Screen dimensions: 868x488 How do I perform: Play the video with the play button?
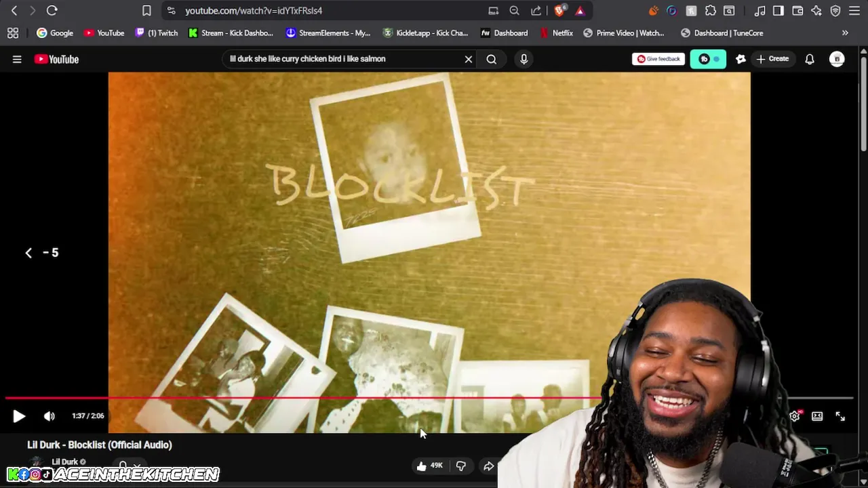[x=19, y=417]
